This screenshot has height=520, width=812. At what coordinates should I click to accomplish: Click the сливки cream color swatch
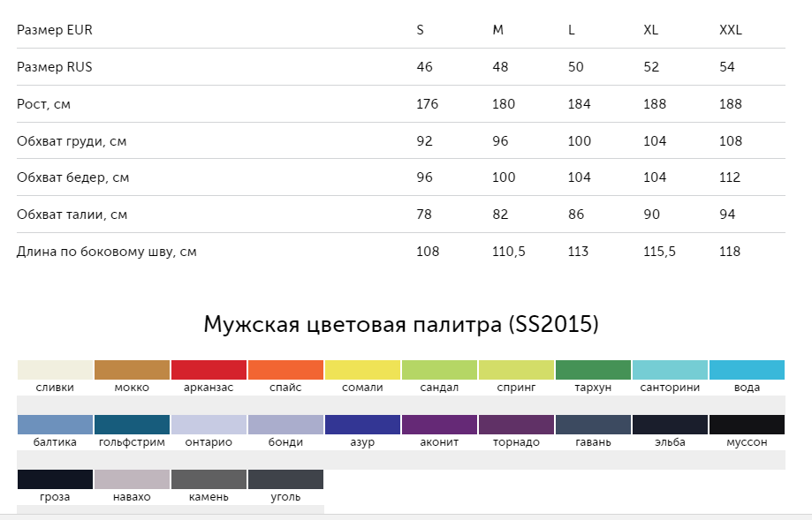[x=55, y=370]
